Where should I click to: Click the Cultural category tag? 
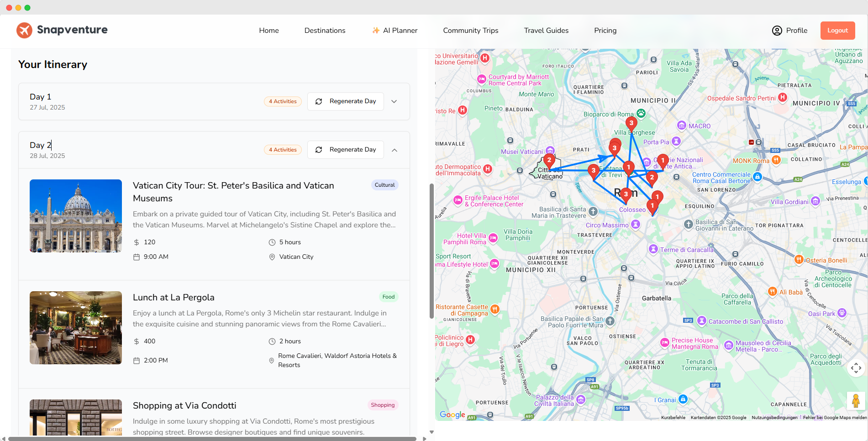coord(384,185)
